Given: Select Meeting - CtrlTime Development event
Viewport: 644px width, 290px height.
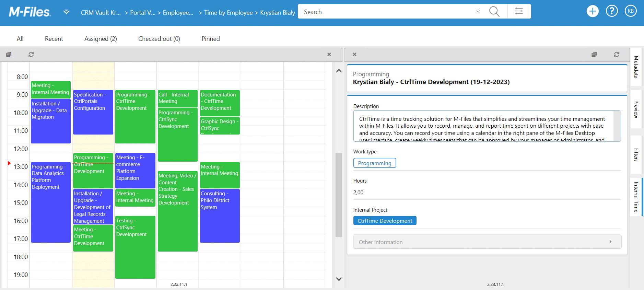Looking at the screenshot, I should pos(93,238).
